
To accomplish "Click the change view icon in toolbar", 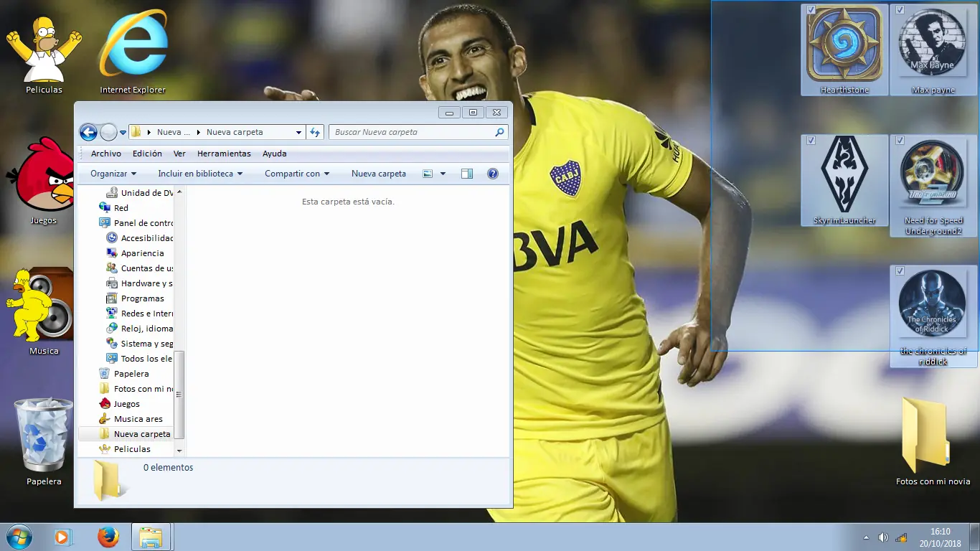I will (x=428, y=174).
